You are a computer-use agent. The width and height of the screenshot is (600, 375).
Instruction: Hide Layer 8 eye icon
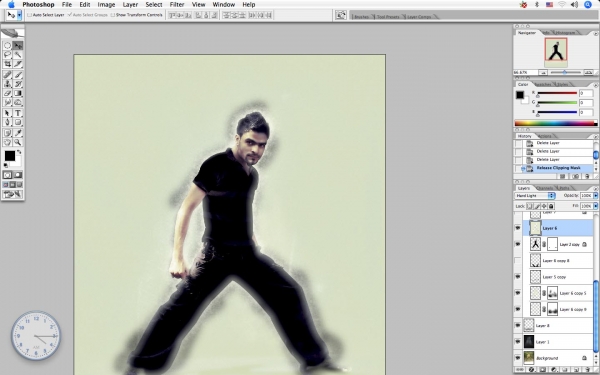518,326
